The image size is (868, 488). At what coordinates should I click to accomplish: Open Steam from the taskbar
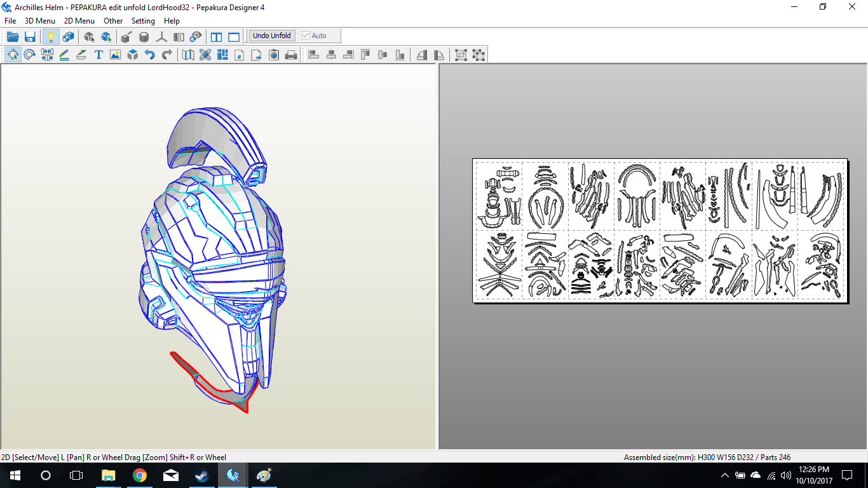[x=201, y=475]
